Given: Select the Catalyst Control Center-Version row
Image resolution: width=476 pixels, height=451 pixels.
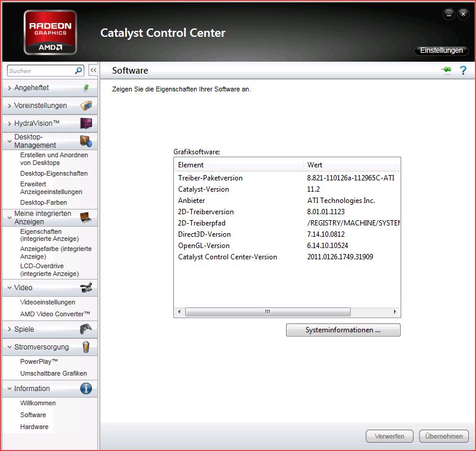Looking at the screenshot, I should coord(287,257).
